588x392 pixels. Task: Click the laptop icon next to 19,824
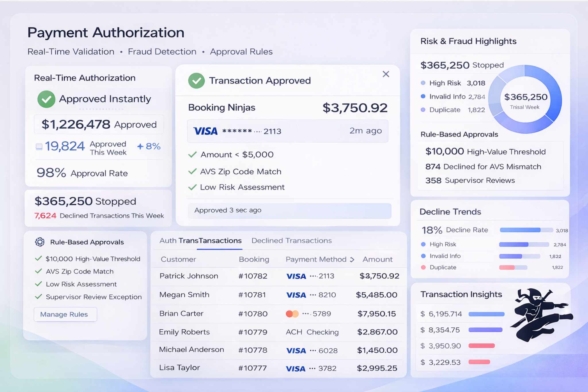coord(39,146)
